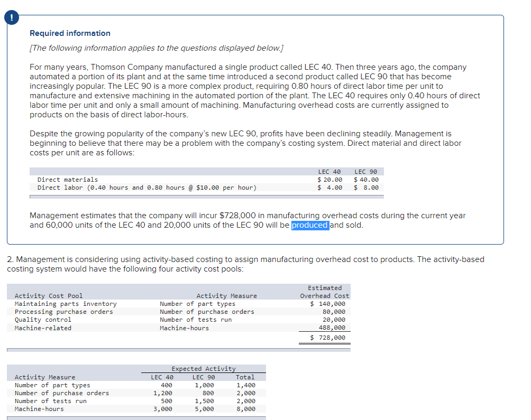Click the 20,000 overhead cost value

(x=334, y=320)
